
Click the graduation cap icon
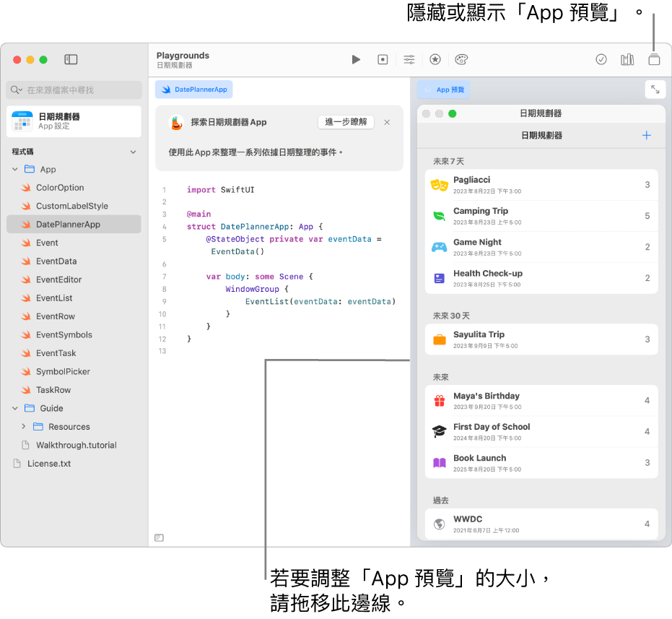click(x=440, y=431)
